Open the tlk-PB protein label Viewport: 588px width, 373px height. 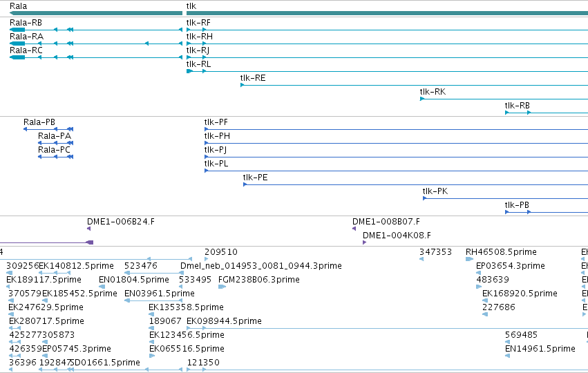coord(517,206)
